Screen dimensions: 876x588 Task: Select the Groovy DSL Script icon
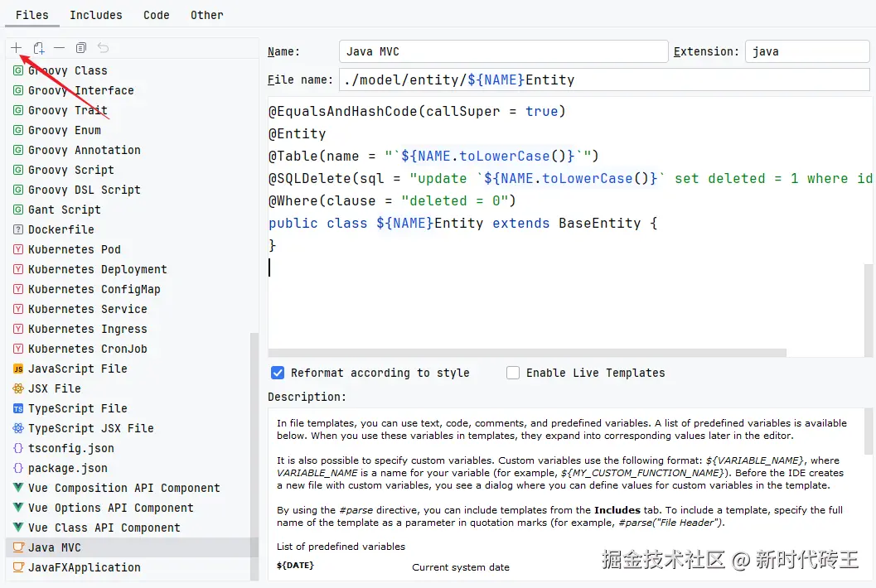[18, 190]
